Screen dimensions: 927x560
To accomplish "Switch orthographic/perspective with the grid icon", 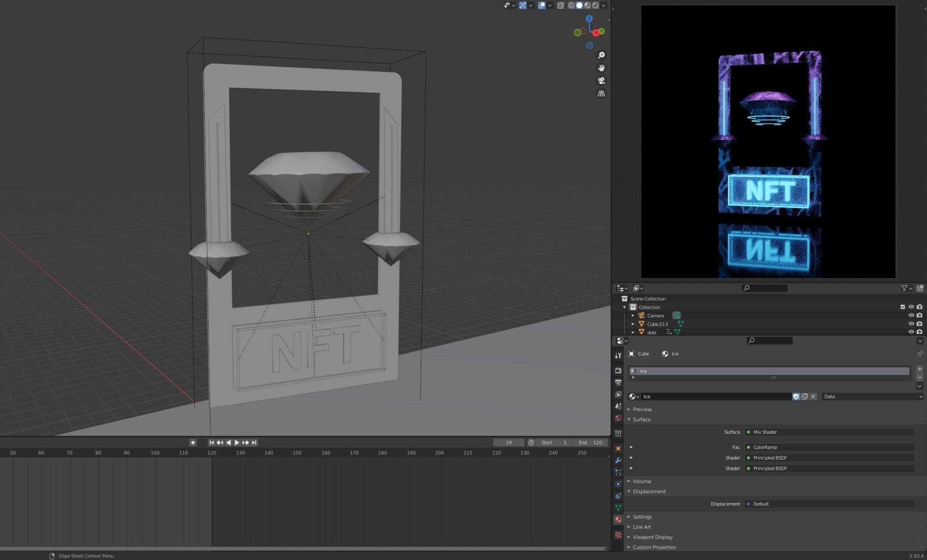I will coord(601,93).
